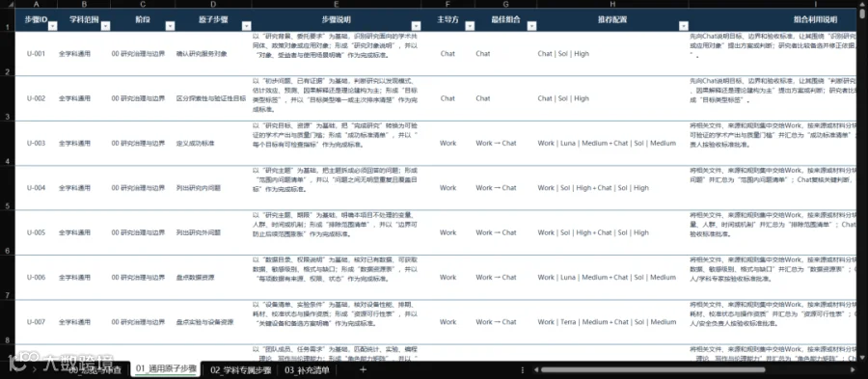The width and height of the screenshot is (868, 379).
Task: Select cell U-003
Action: point(36,144)
